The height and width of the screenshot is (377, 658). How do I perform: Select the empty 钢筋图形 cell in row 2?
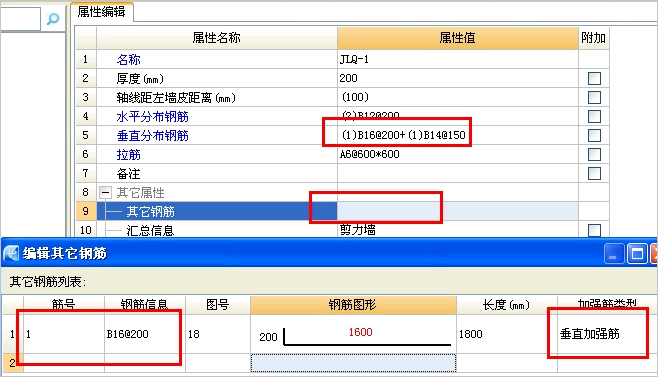coord(353,363)
